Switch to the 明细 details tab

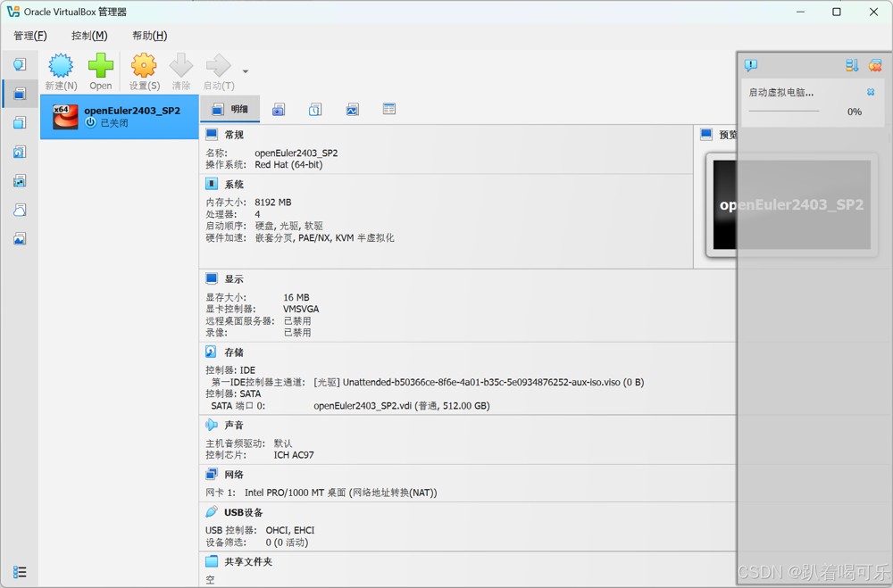point(230,109)
